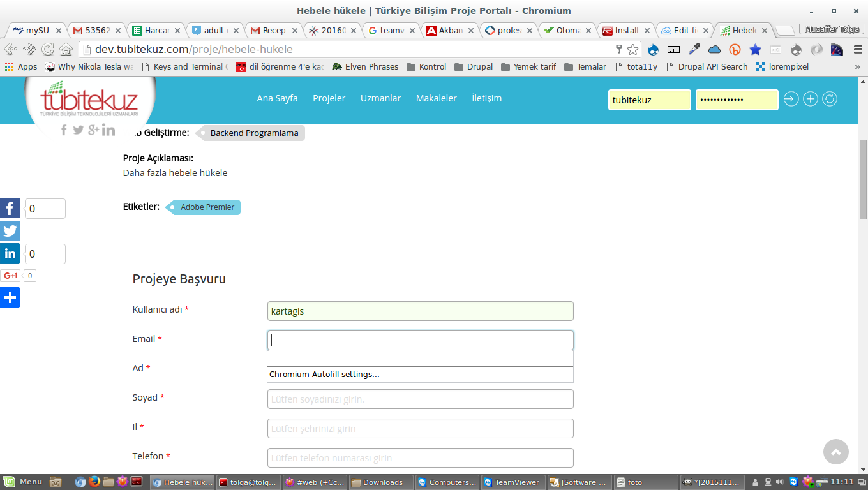Click the small gray LinkedIn icon under the logo
The height and width of the screenshot is (490, 868).
coord(108,130)
